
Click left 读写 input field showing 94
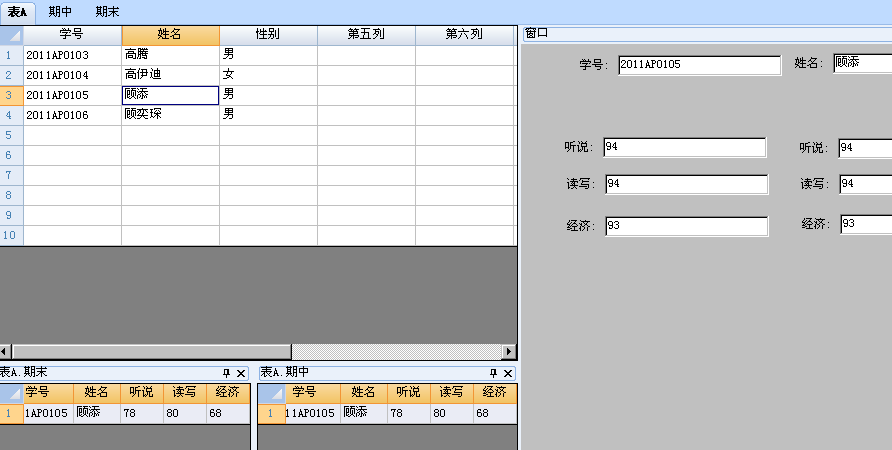coord(687,184)
